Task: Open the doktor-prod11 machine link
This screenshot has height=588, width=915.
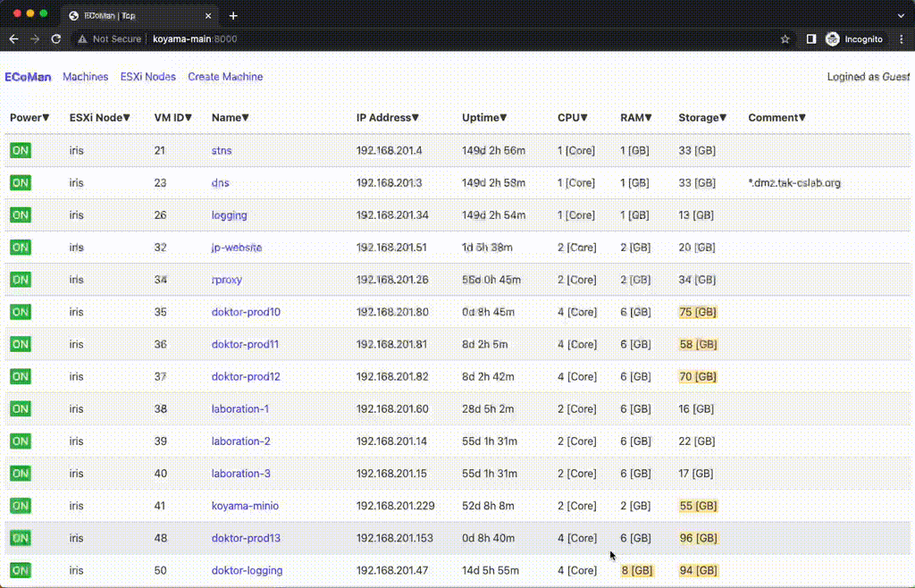Action: click(x=245, y=344)
